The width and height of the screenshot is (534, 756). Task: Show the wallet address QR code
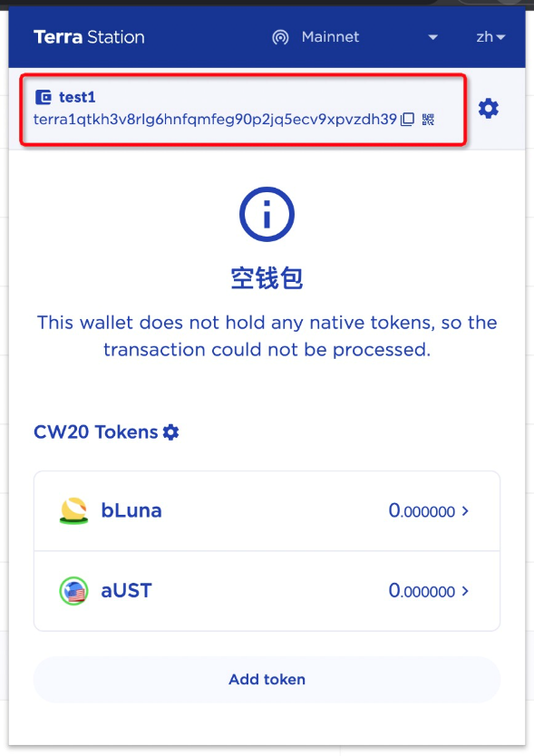click(428, 119)
